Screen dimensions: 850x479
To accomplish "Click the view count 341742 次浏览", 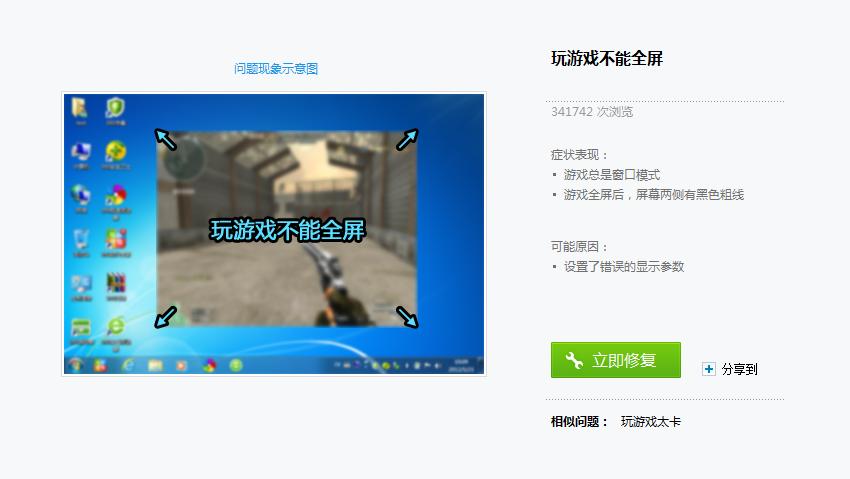I will click(592, 112).
